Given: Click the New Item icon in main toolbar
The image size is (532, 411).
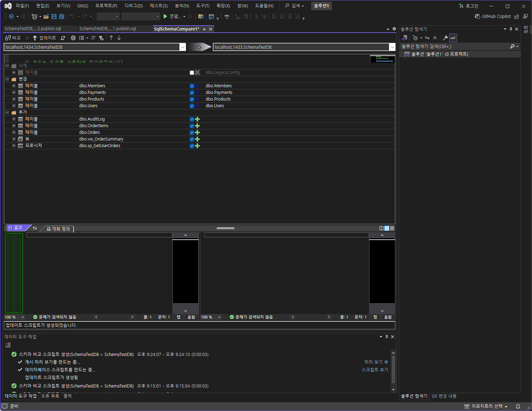Looking at the screenshot, I should coord(34,16).
